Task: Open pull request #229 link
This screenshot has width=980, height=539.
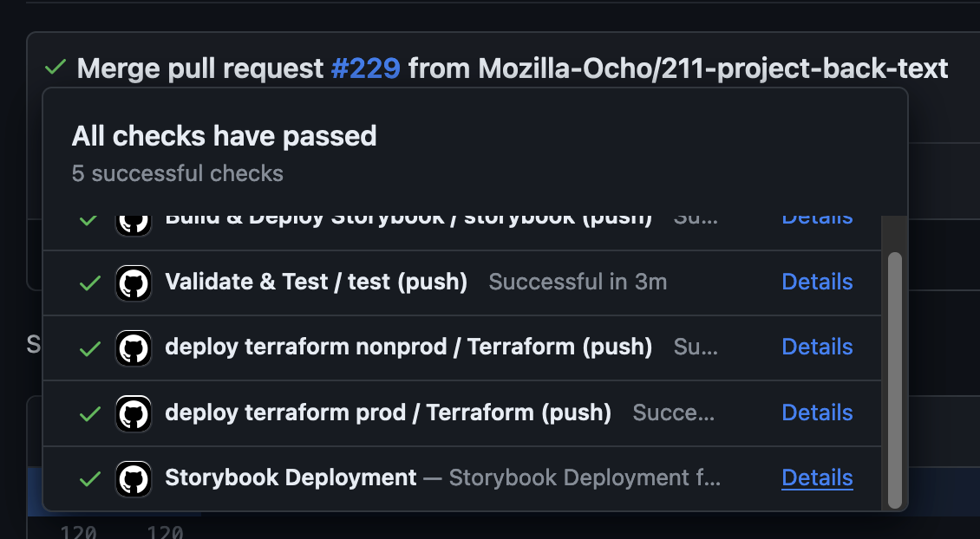Action: pos(366,68)
